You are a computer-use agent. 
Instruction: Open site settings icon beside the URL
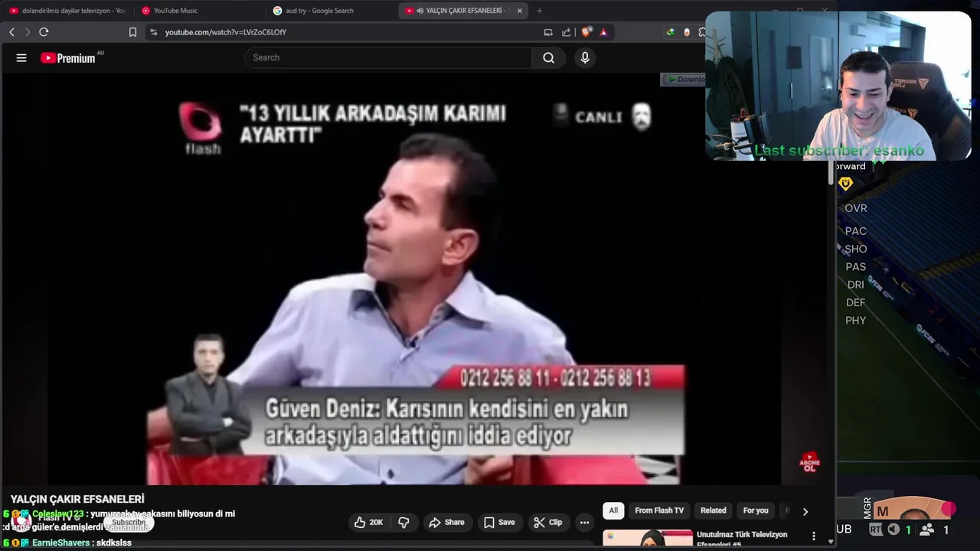point(154,32)
